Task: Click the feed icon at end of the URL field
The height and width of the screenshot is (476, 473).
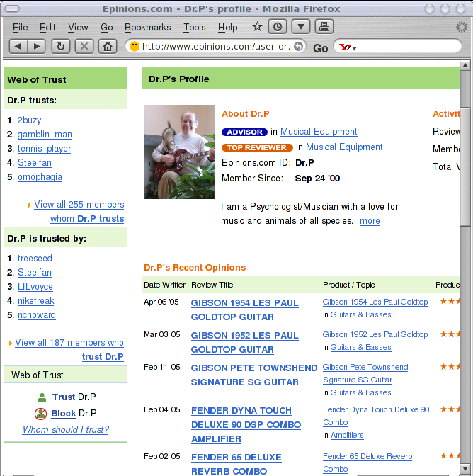Action: tap(299, 47)
